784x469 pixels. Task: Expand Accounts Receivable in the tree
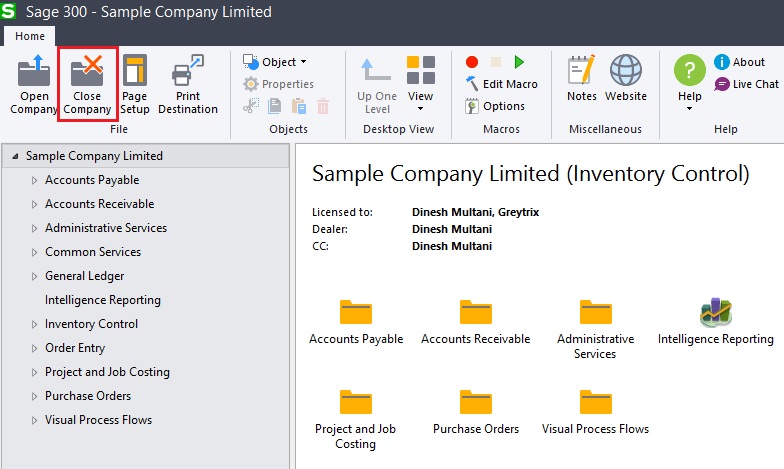34,204
